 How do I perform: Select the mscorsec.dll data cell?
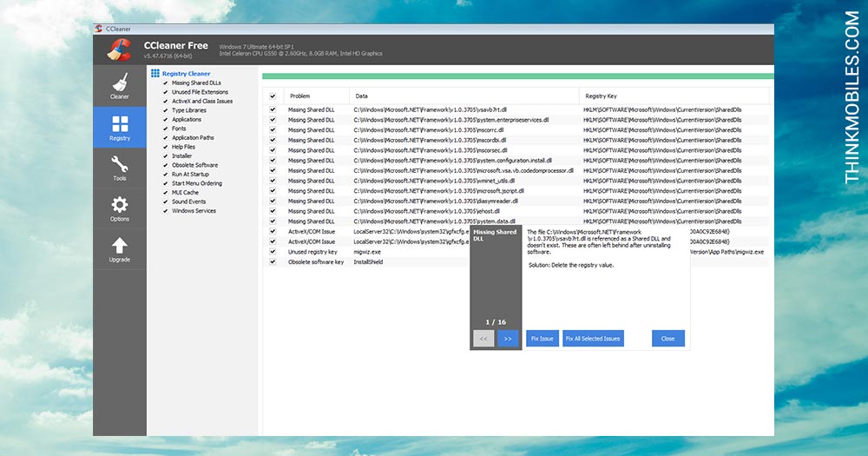(x=431, y=150)
